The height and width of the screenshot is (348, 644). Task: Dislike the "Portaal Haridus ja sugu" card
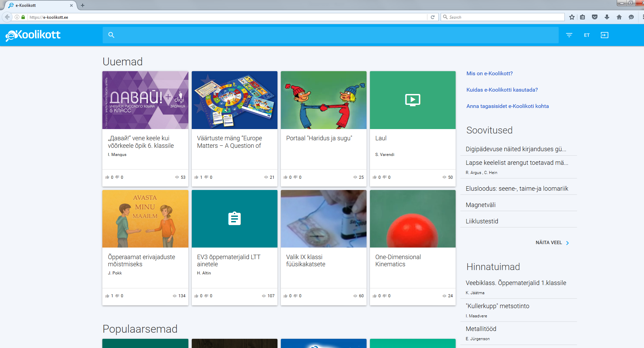[295, 177]
